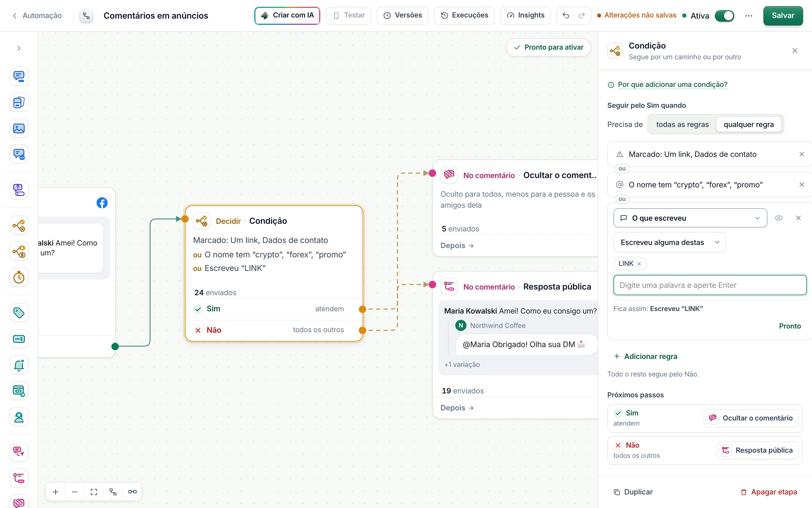The height and width of the screenshot is (508, 812).
Task: Choose 'todas as regras' option
Action: (x=682, y=124)
